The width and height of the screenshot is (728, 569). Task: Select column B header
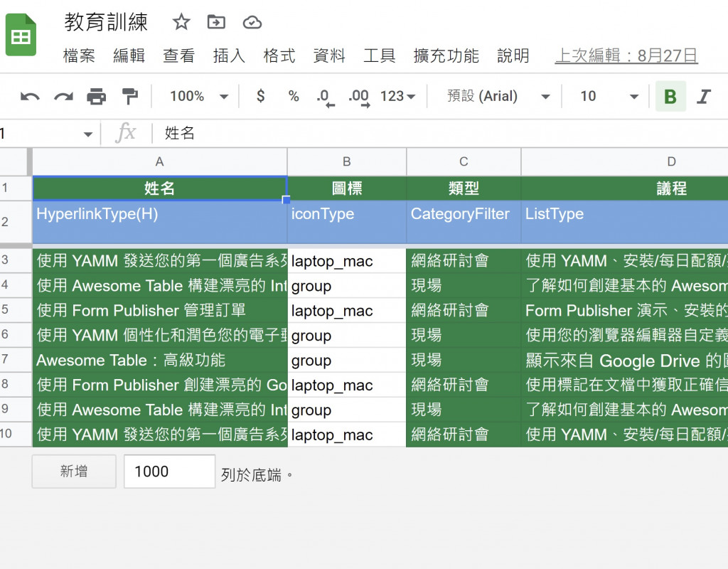(x=347, y=161)
